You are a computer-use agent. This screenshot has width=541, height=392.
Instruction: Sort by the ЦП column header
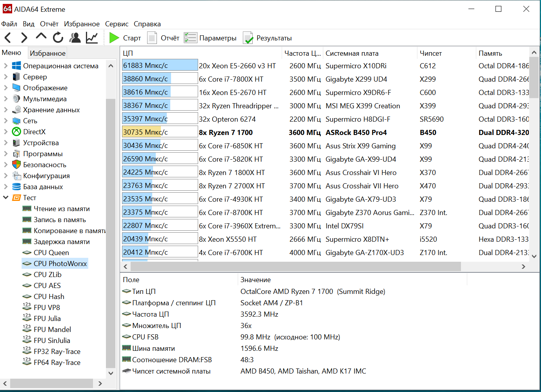pyautogui.click(x=201, y=53)
